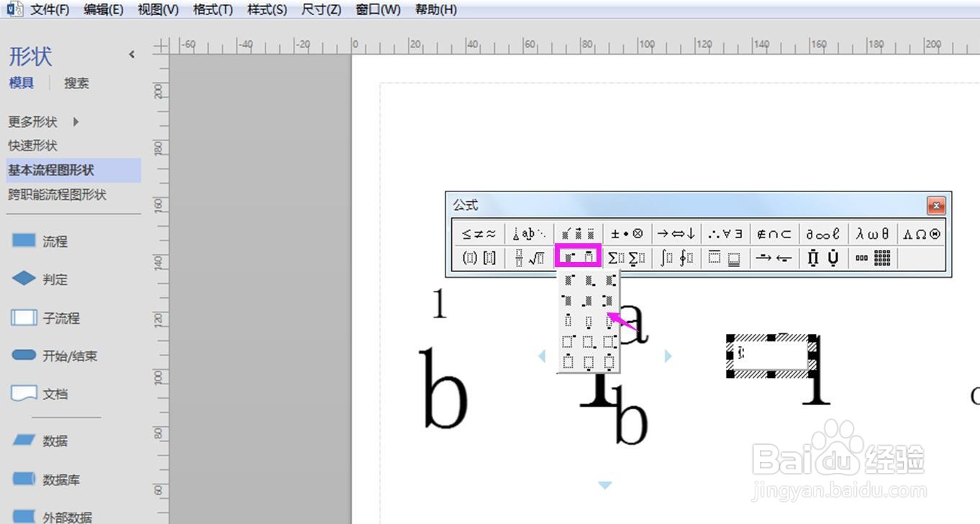Open labeled arrow templates palette
This screenshot has width=980, height=524.
pos(773,258)
